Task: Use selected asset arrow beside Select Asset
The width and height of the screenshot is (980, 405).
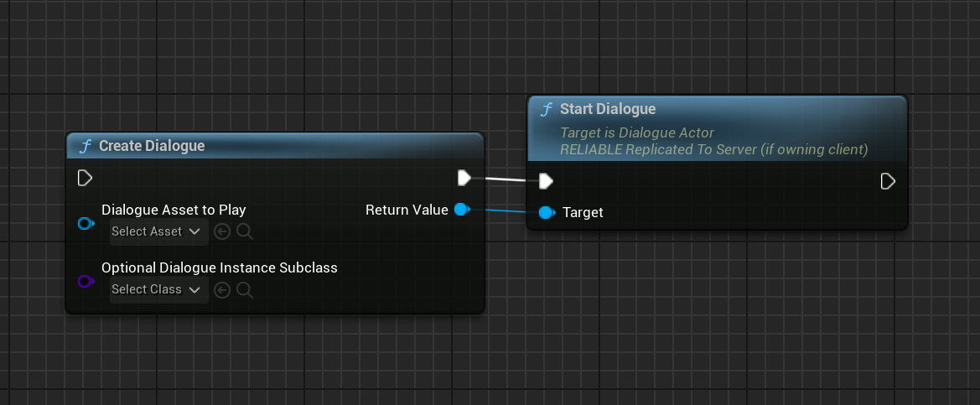Action: (x=222, y=231)
